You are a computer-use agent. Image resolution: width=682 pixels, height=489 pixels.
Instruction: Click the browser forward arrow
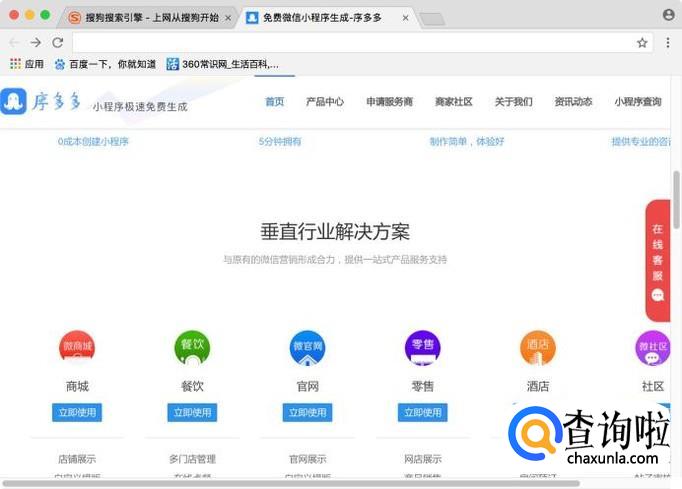click(36, 43)
